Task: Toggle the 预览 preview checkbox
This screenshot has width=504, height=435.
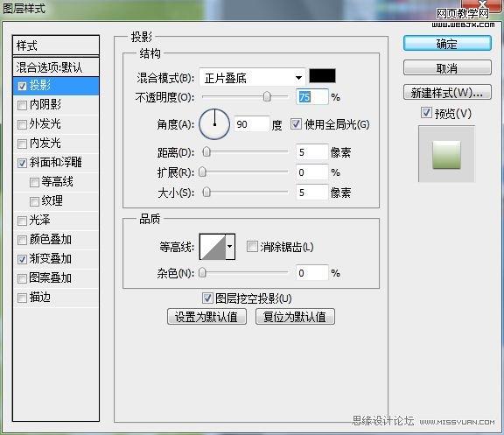Action: pos(426,113)
